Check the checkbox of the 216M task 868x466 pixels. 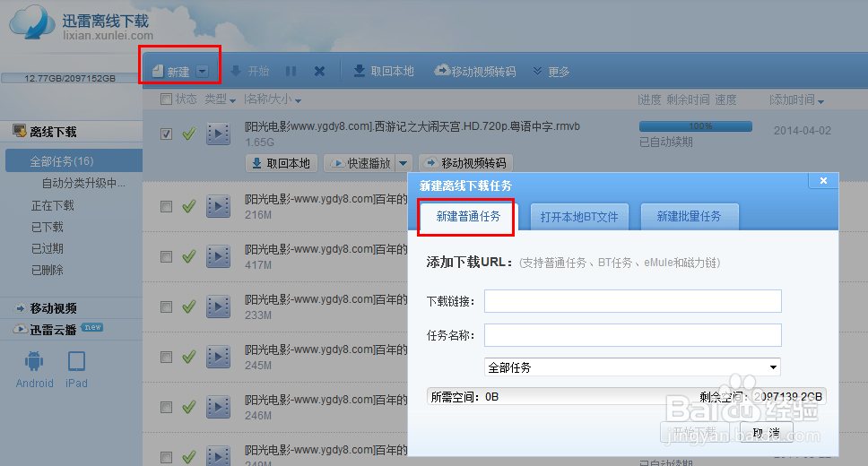[166, 206]
